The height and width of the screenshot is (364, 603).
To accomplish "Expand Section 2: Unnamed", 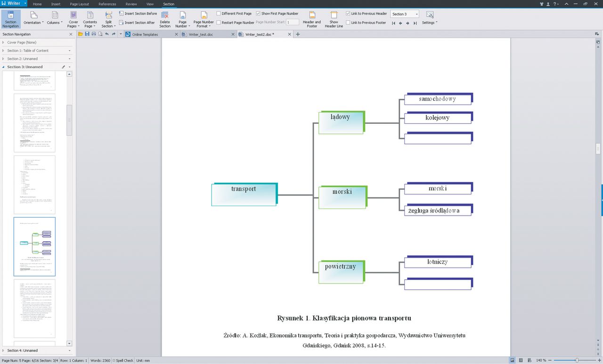I will (3, 59).
